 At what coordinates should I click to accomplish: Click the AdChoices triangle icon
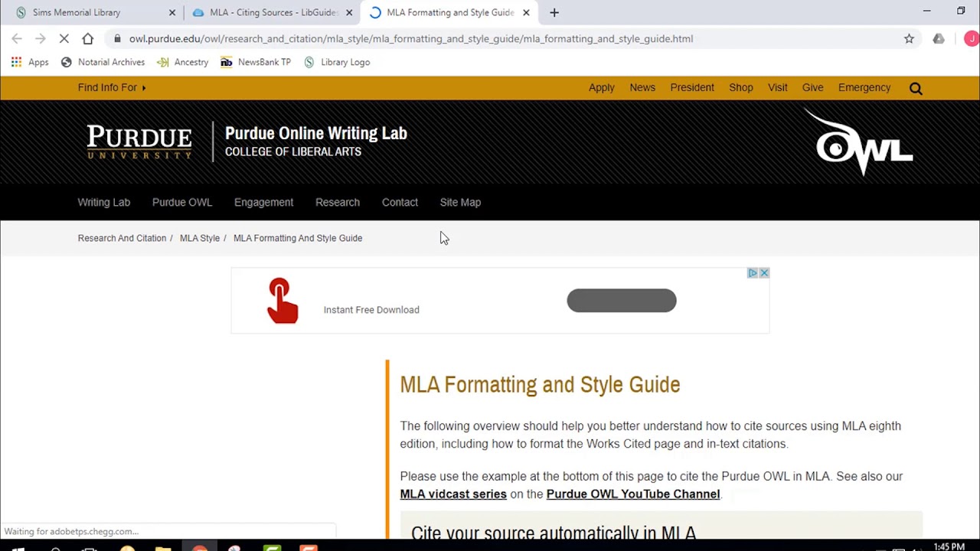click(x=753, y=273)
